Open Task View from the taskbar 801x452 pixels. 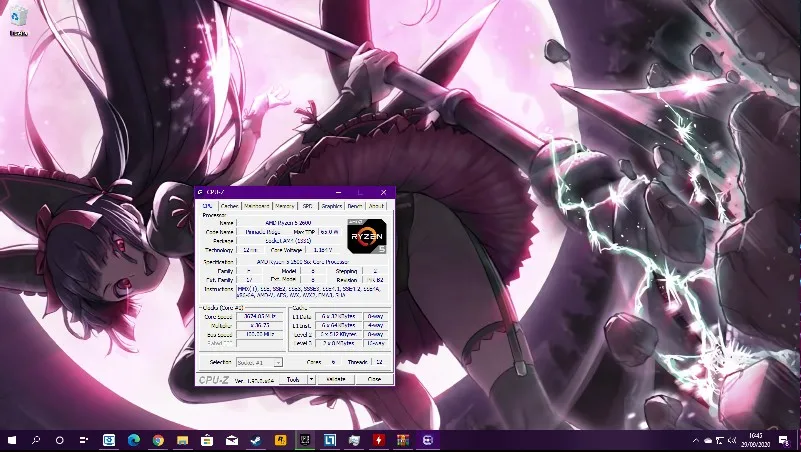(x=84, y=440)
